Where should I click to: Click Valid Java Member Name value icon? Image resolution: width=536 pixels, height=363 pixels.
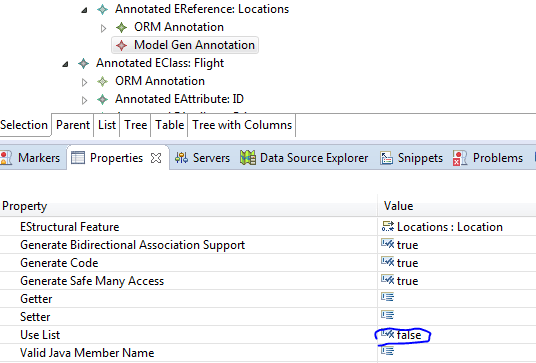point(387,351)
